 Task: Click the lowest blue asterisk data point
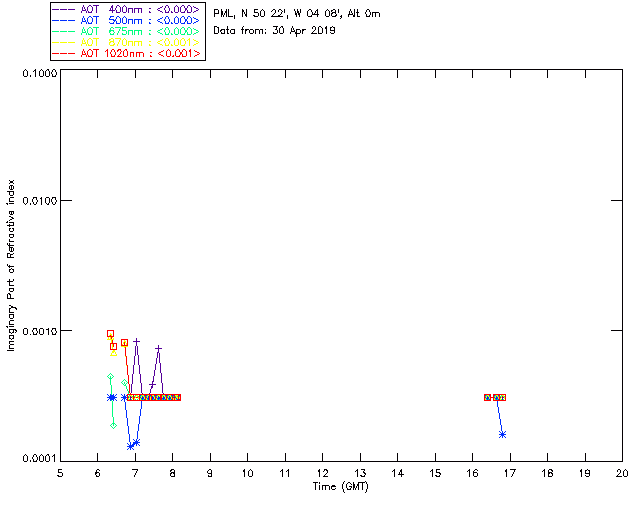(x=131, y=446)
